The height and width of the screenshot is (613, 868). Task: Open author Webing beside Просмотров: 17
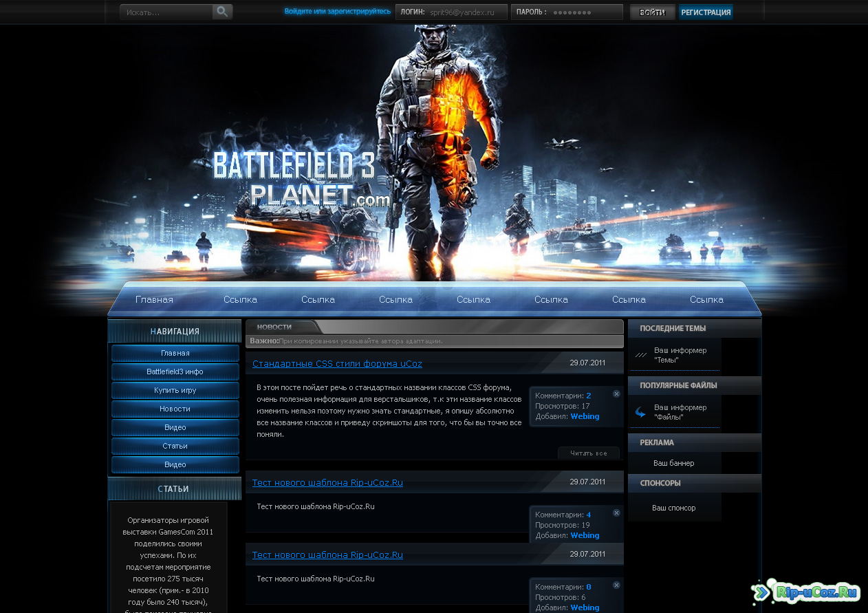coord(585,416)
